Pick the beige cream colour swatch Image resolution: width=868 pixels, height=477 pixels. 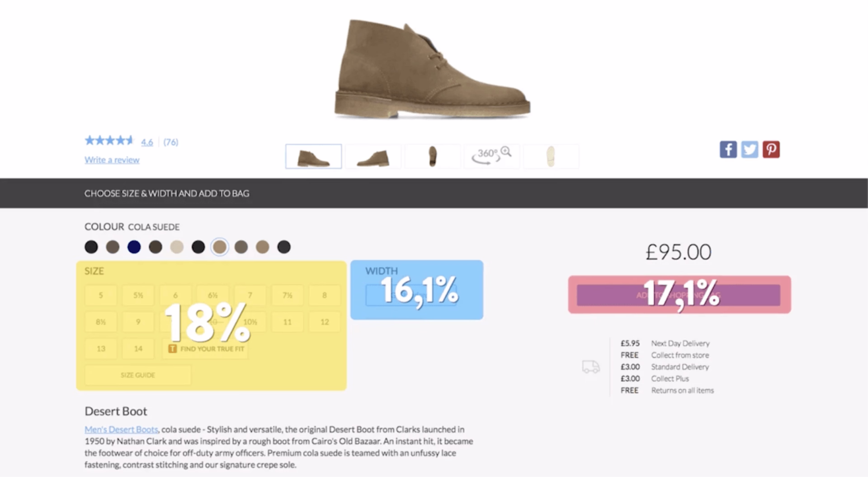pos(177,247)
